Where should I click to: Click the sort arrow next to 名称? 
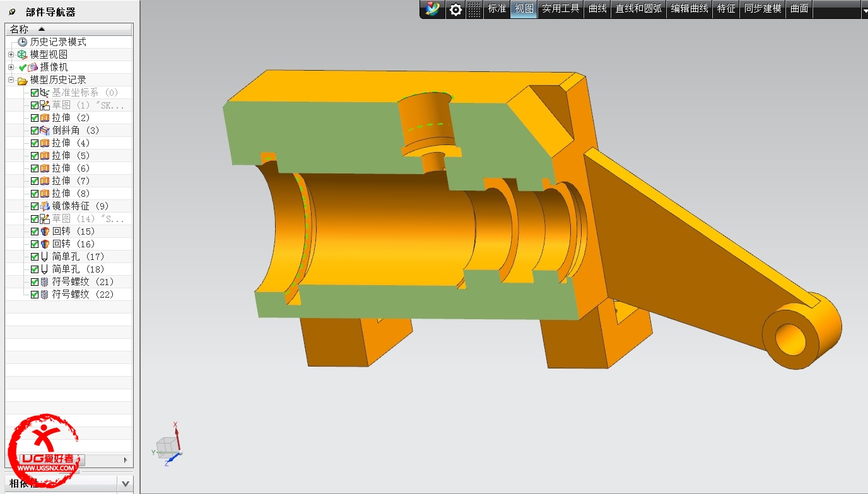click(42, 29)
